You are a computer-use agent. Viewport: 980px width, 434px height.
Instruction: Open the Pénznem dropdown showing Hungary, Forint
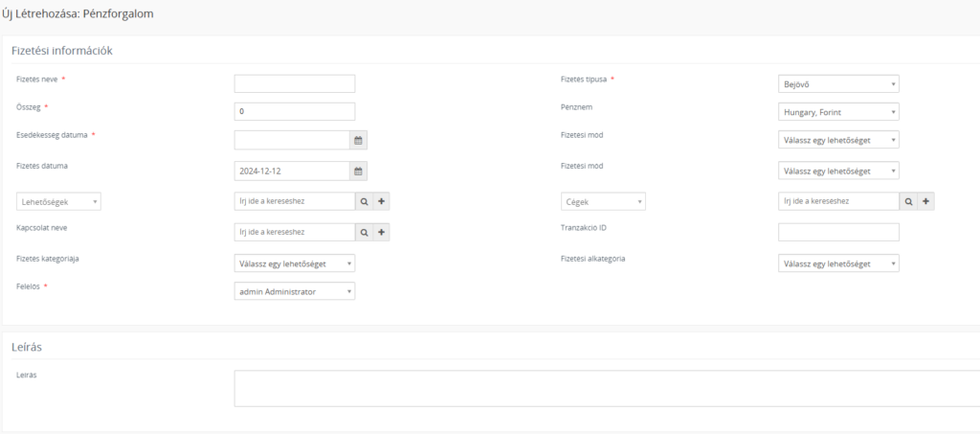pos(838,112)
